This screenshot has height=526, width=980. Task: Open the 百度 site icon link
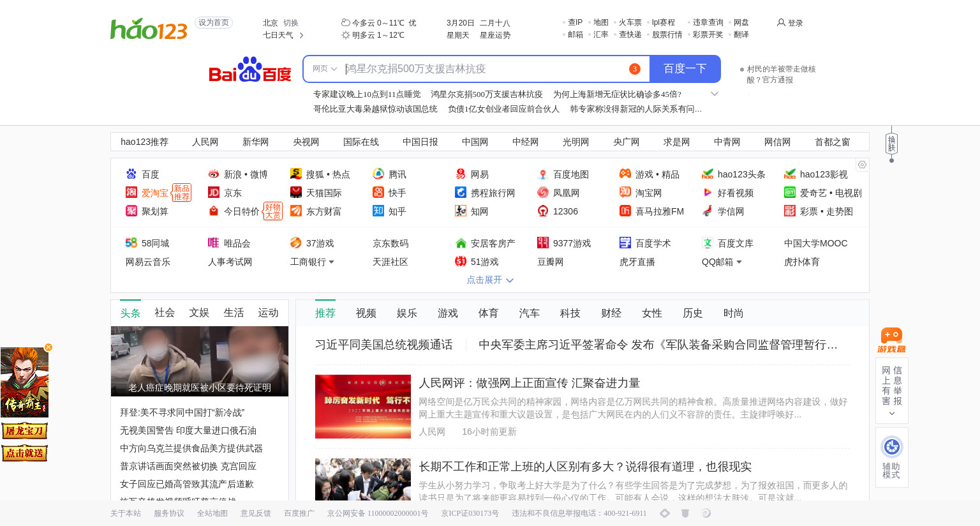point(131,174)
